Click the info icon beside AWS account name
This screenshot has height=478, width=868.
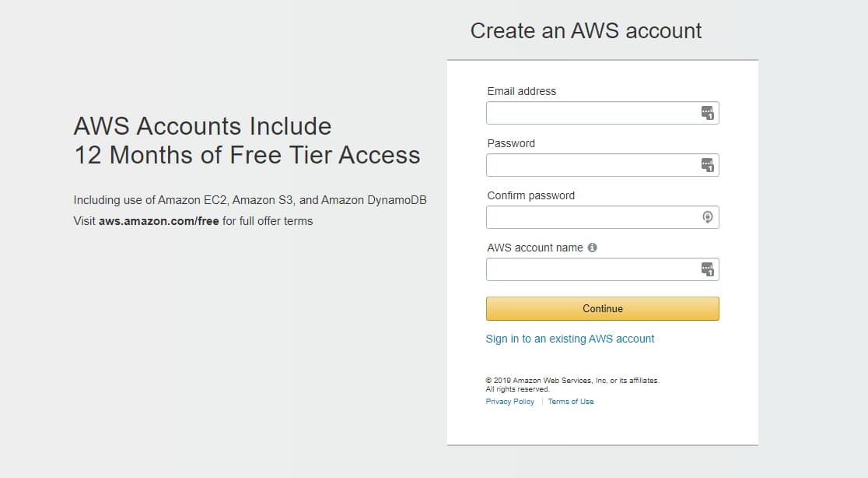[x=592, y=247]
